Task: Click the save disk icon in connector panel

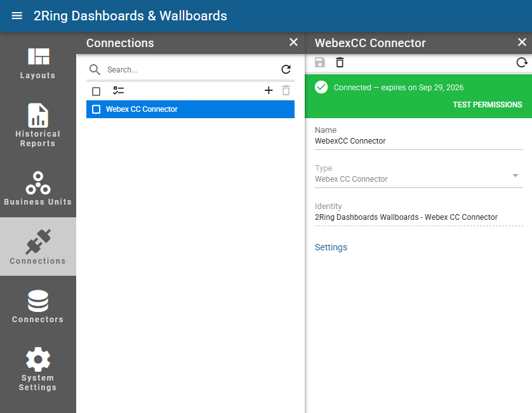Action: (320, 62)
